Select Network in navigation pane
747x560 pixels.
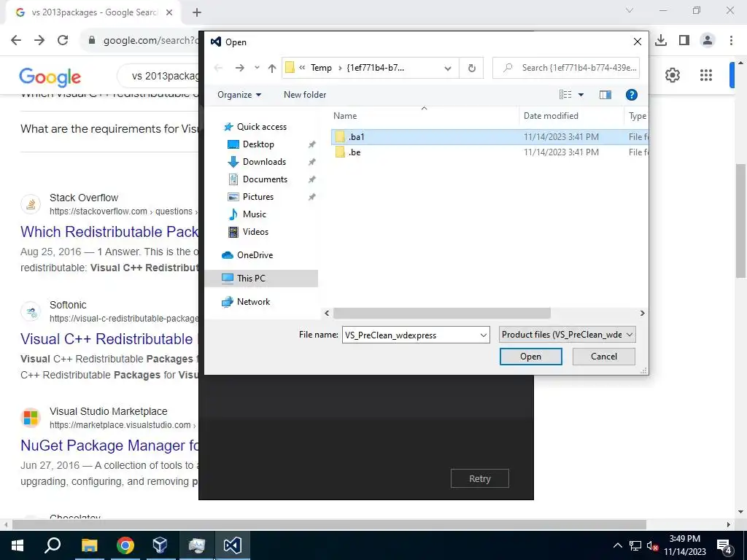(x=253, y=302)
